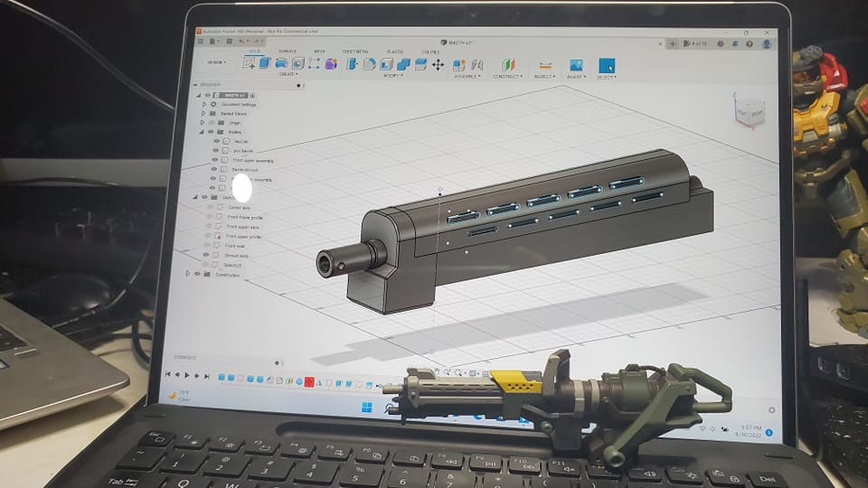Show the Origin folder via eye icon

tap(212, 122)
